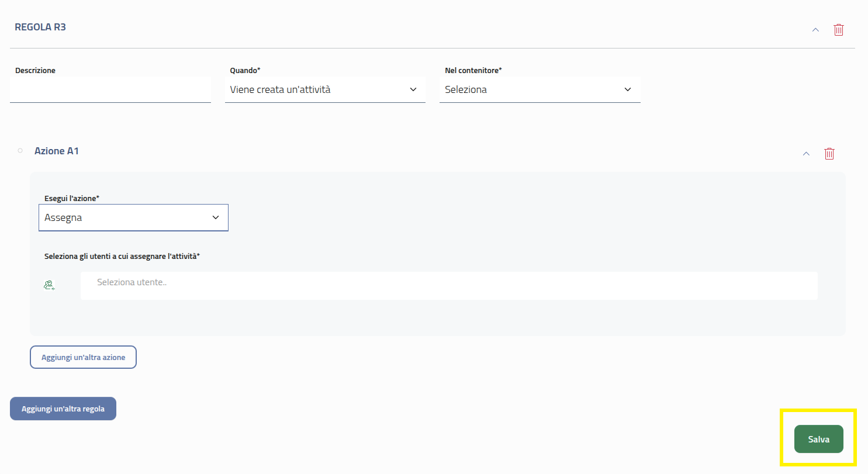Click the Nel contenitore label
The width and height of the screenshot is (868, 474).
pyautogui.click(x=473, y=70)
